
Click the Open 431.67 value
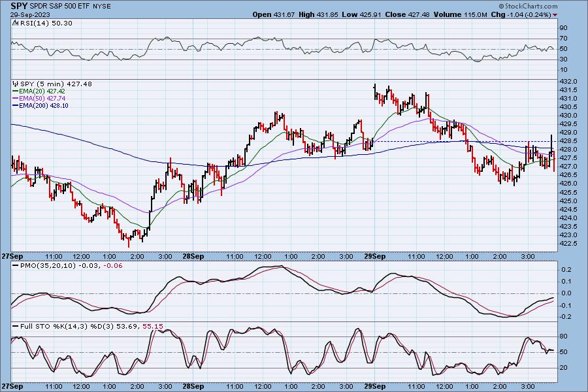273,14
